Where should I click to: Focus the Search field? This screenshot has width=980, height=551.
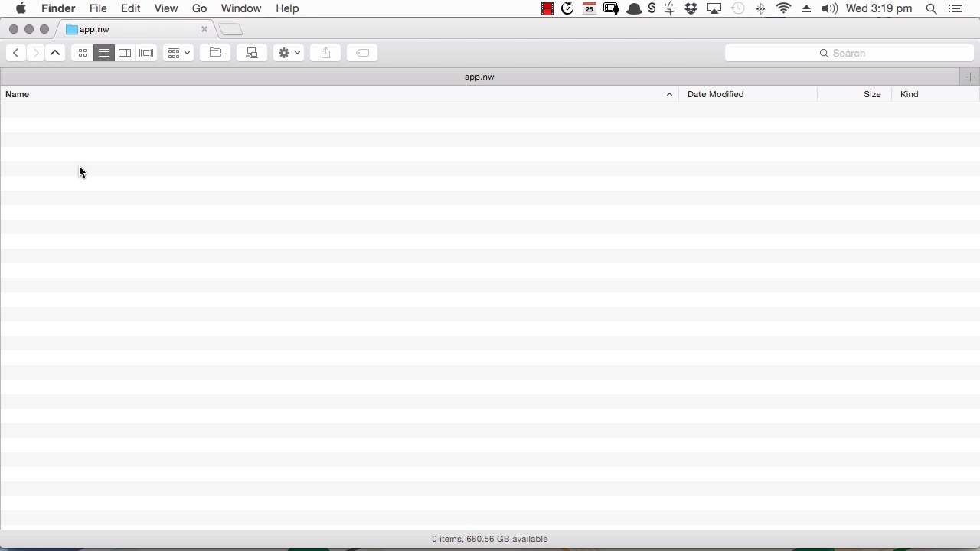point(849,53)
